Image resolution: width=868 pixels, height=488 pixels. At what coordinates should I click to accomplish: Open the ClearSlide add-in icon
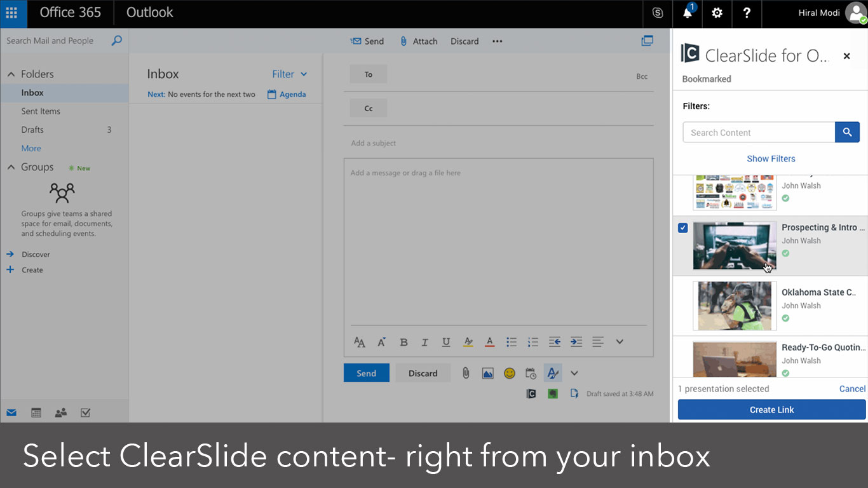pyautogui.click(x=531, y=394)
